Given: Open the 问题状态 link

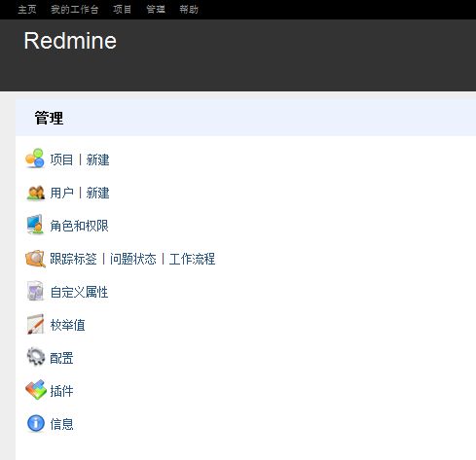Looking at the screenshot, I should [x=133, y=259].
